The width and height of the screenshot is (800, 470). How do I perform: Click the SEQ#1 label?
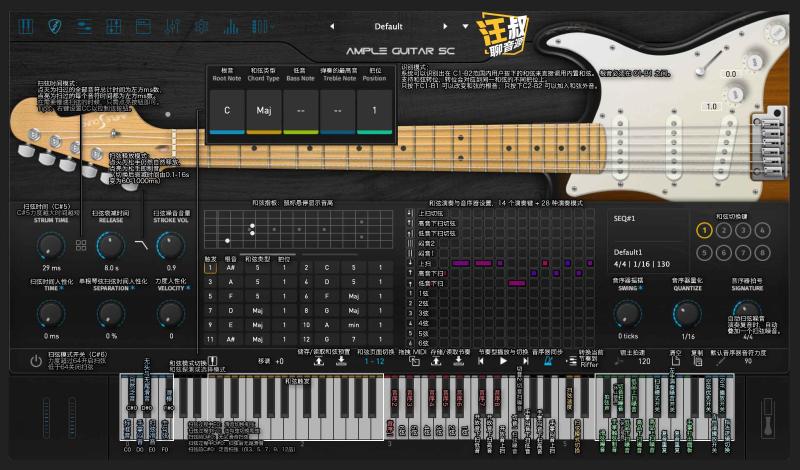tap(624, 218)
